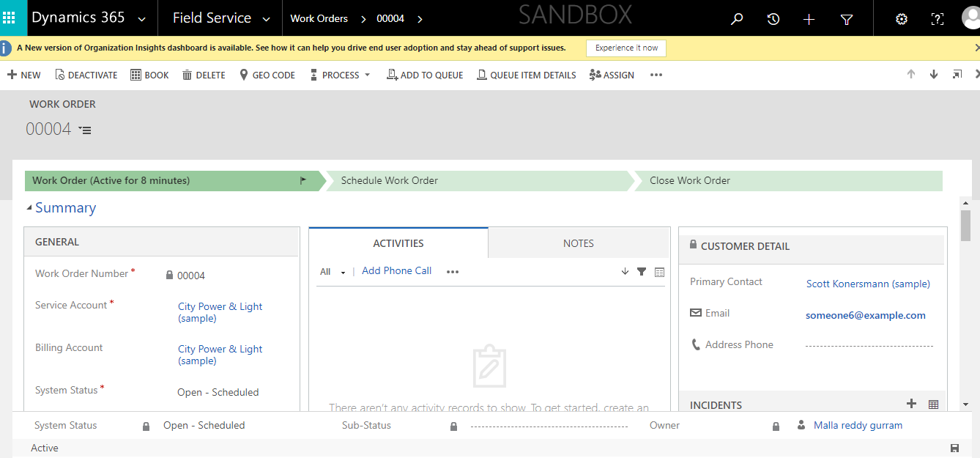Open Scott Konersmann (sample) contact link

868,284
